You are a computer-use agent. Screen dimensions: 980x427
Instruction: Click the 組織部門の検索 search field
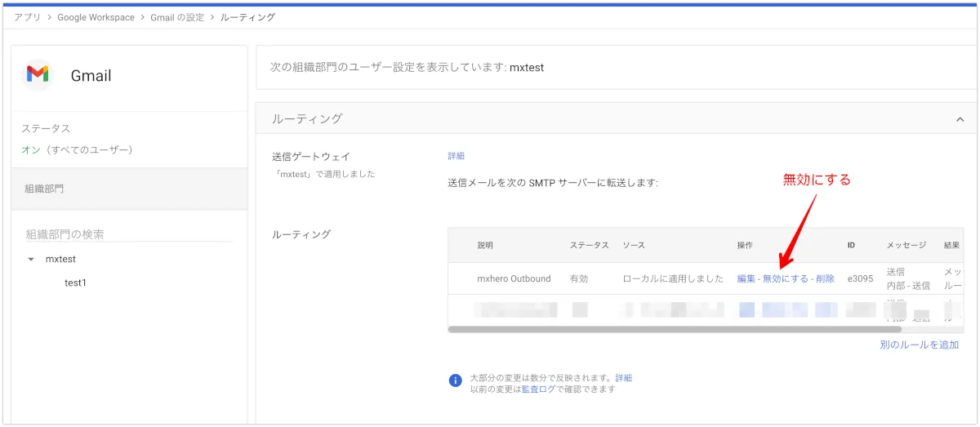click(129, 234)
